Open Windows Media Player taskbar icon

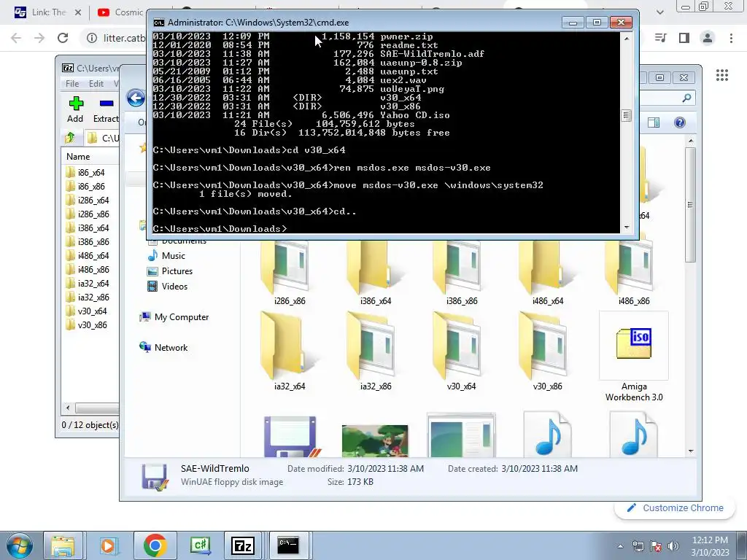109,545
